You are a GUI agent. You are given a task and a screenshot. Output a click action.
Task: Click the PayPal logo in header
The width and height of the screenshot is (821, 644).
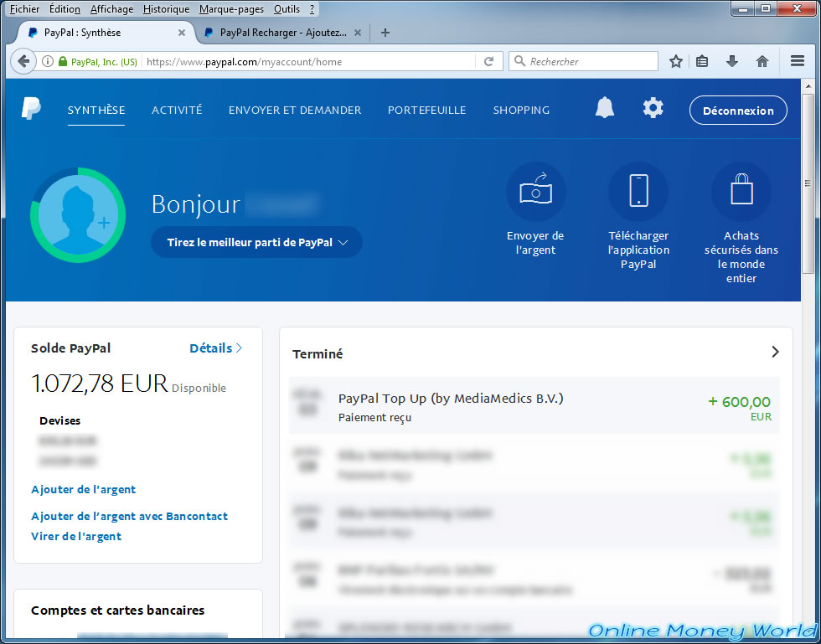click(x=31, y=108)
